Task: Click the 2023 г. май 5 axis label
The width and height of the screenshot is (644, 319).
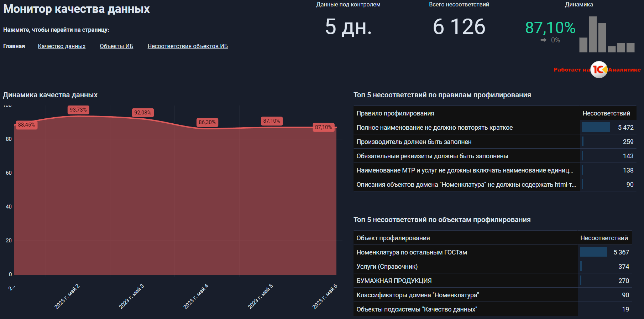Action: (x=260, y=297)
